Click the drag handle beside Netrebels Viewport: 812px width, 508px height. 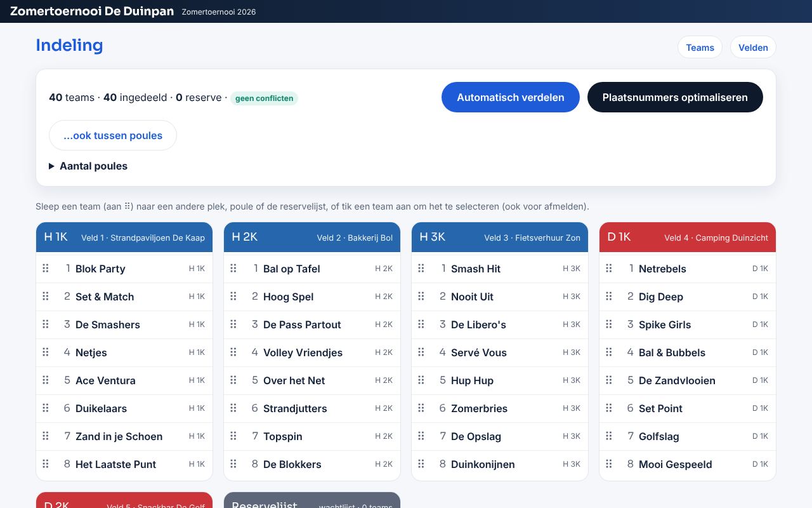pos(609,269)
